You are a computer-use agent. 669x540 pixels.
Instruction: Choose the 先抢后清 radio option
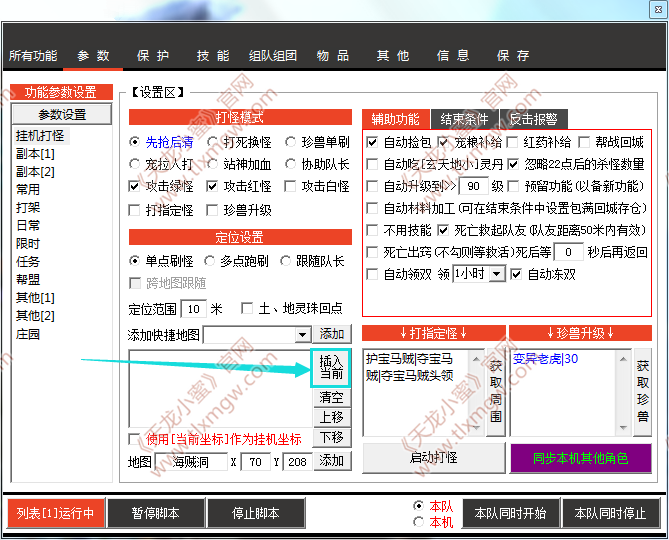click(x=134, y=142)
